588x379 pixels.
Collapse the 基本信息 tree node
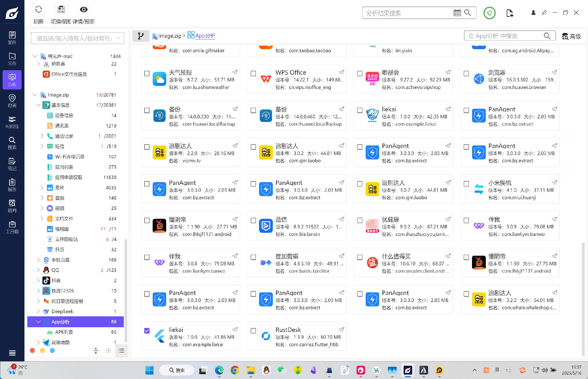(x=38, y=105)
